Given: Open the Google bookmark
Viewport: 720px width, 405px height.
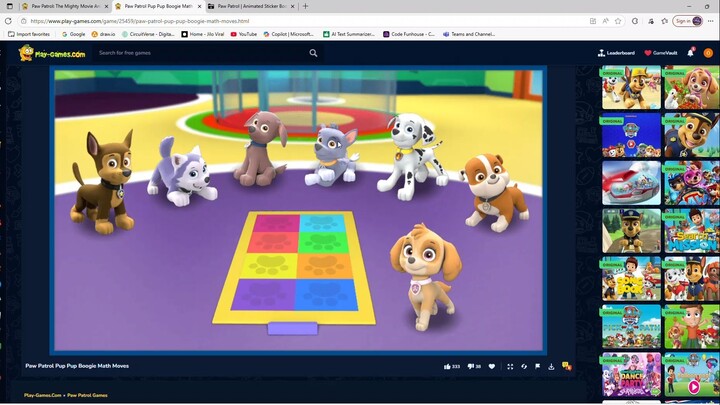Looking at the screenshot, I should (x=73, y=34).
